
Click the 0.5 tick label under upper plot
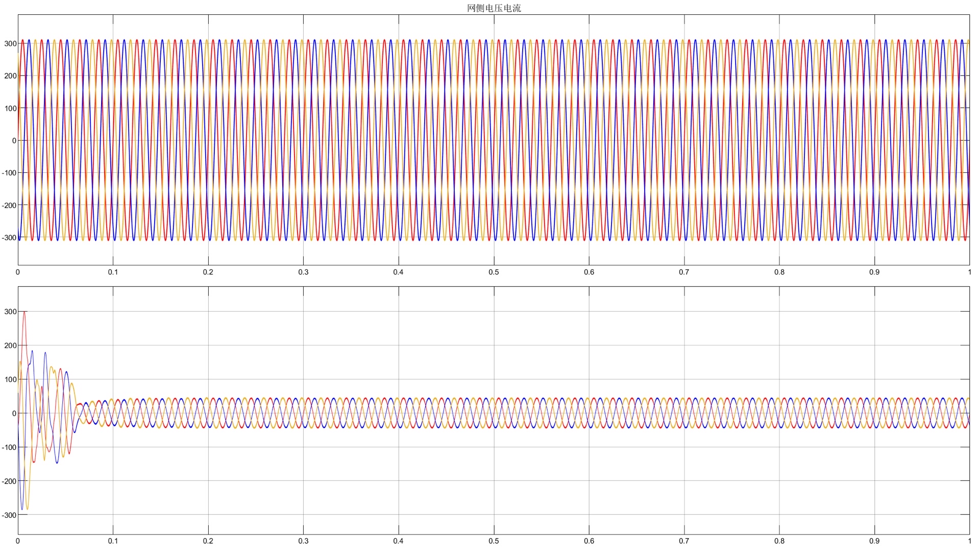pyautogui.click(x=494, y=272)
